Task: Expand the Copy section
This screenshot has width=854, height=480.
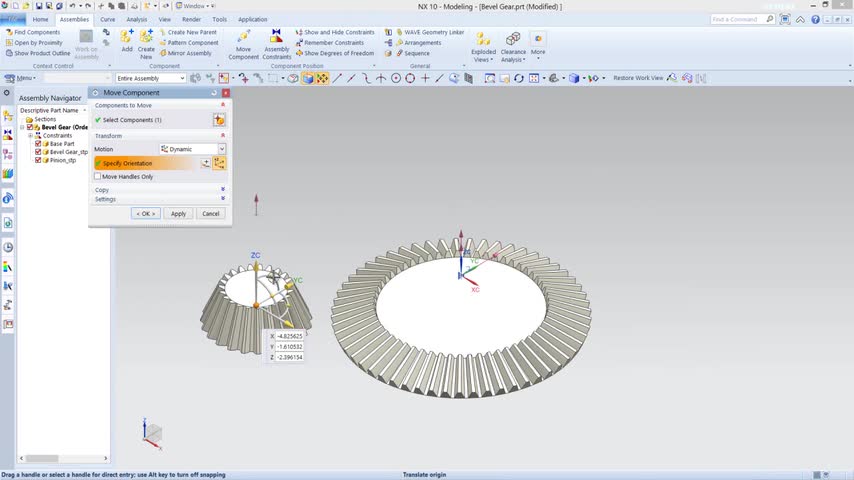Action: [x=159, y=190]
